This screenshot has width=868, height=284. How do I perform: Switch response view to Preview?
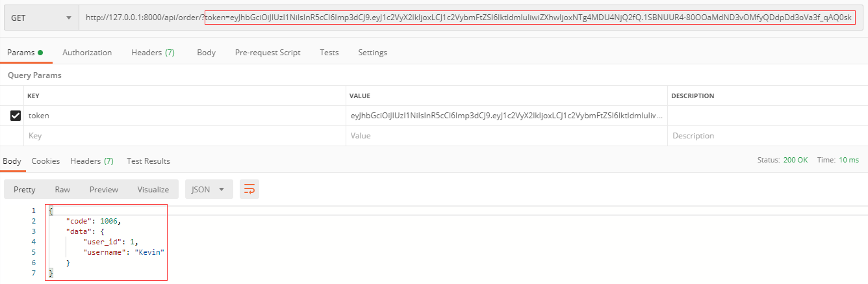click(104, 190)
